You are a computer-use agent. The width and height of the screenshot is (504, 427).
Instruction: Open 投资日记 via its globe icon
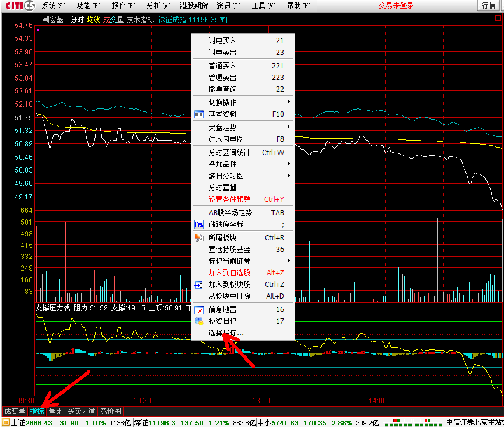click(199, 321)
